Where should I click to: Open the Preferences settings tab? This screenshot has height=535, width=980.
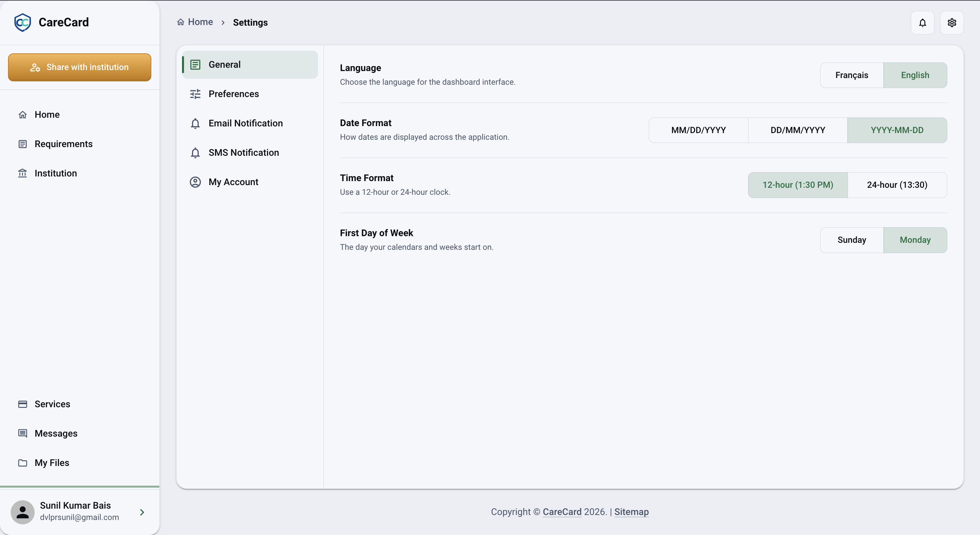pyautogui.click(x=250, y=94)
